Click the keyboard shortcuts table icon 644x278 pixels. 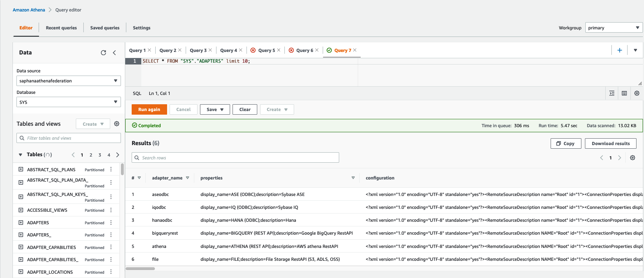[x=624, y=93]
